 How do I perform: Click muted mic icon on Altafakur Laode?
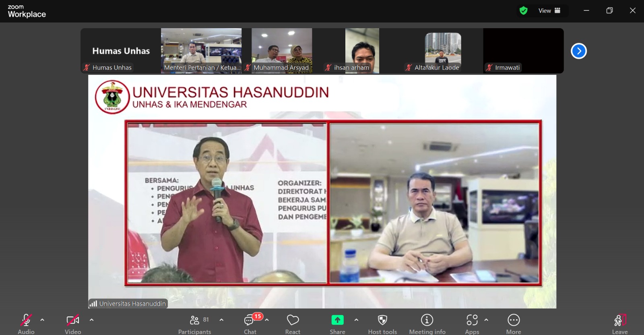point(409,68)
